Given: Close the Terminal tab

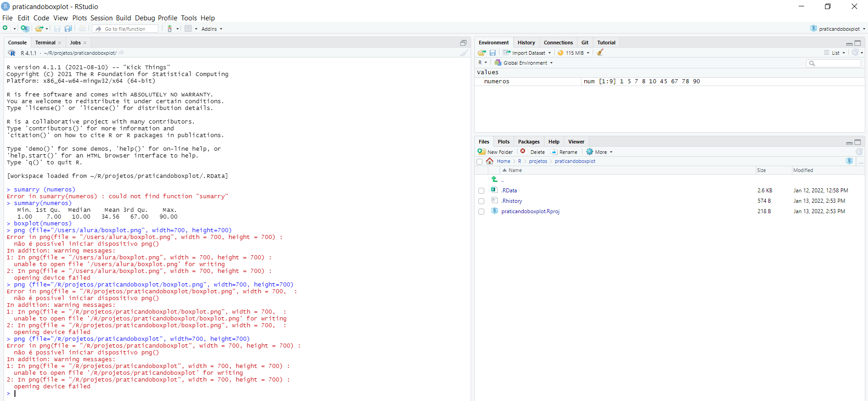Looking at the screenshot, I should [x=59, y=43].
